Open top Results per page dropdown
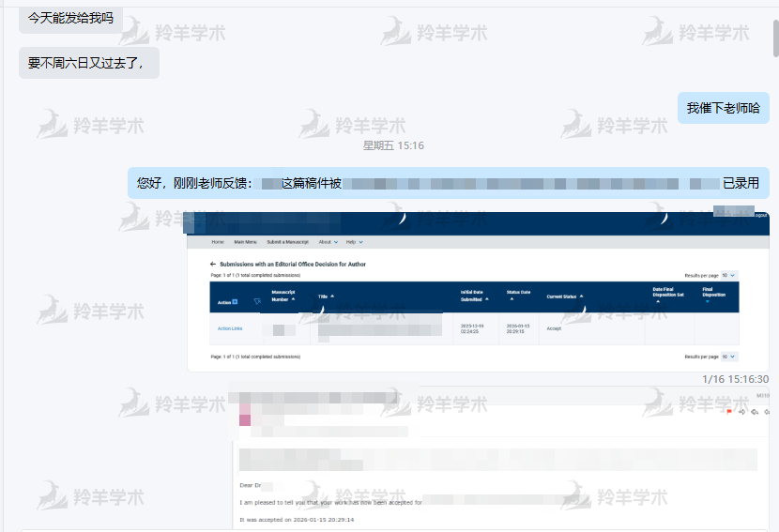 point(729,275)
